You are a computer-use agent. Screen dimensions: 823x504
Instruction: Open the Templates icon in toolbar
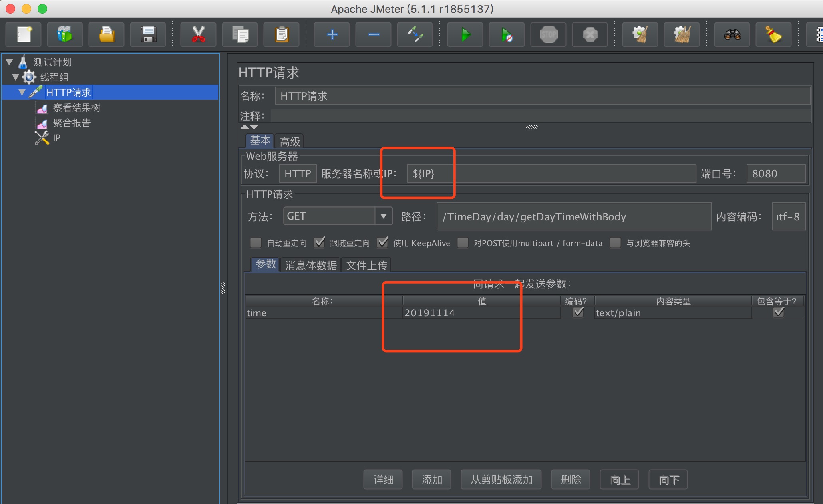pos(65,35)
